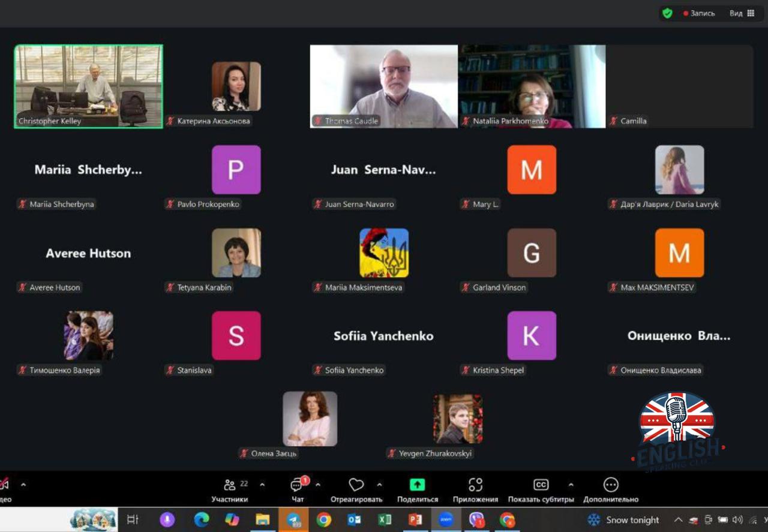Open Дополнительно more options menu
This screenshot has height=532, width=768.
611,485
